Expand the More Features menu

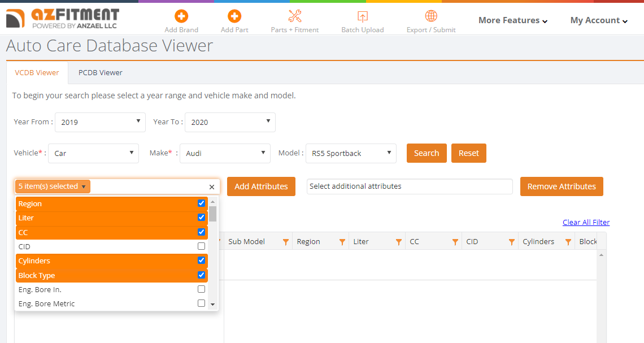[512, 20]
